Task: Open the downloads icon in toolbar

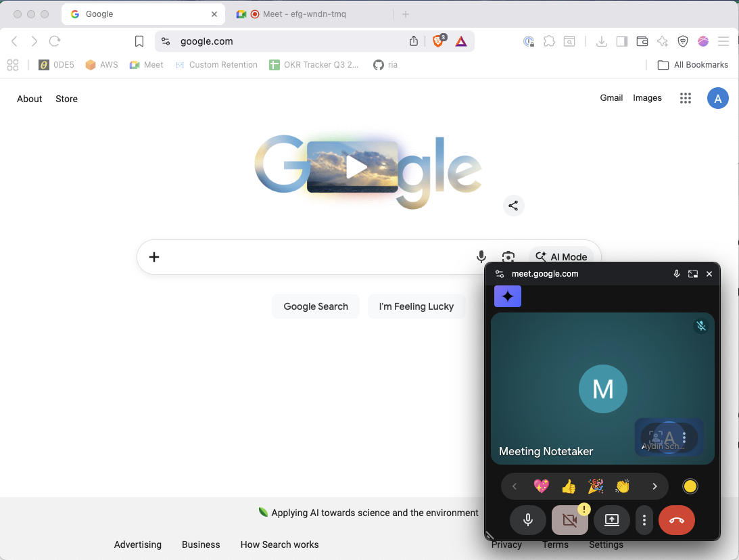Action: pyautogui.click(x=601, y=41)
